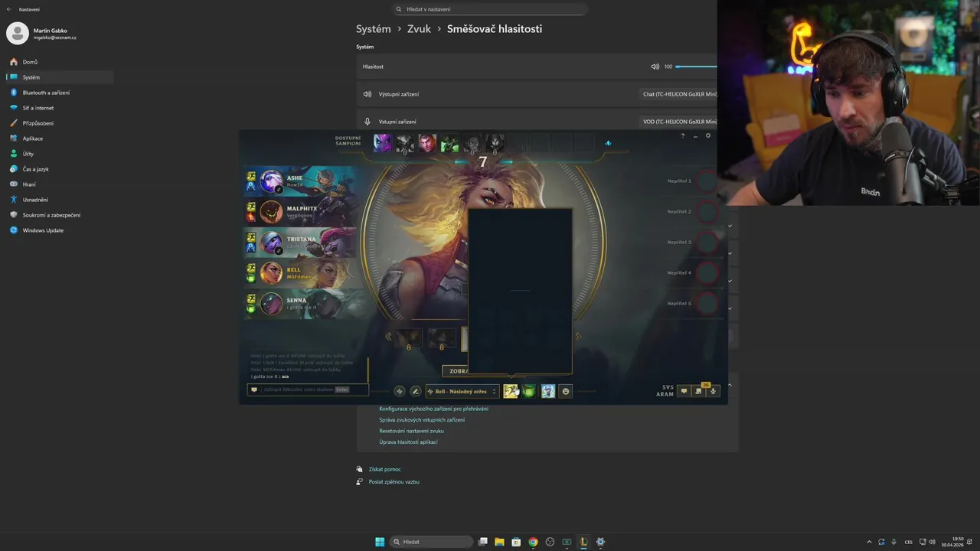Navigate to Zvuk breadcrumb

pyautogui.click(x=419, y=28)
